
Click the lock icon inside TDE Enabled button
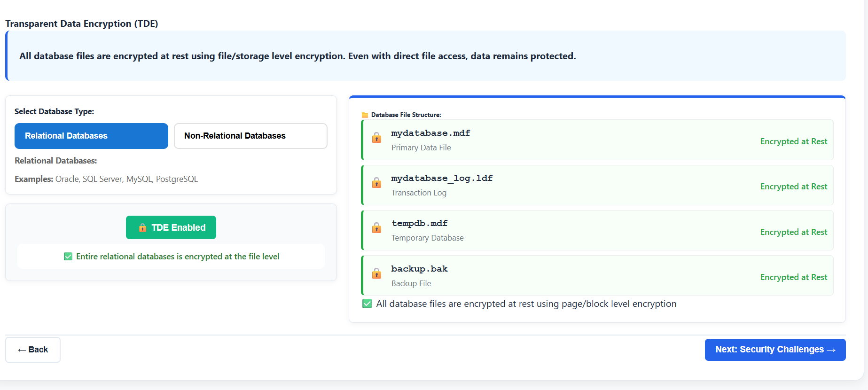coord(142,228)
